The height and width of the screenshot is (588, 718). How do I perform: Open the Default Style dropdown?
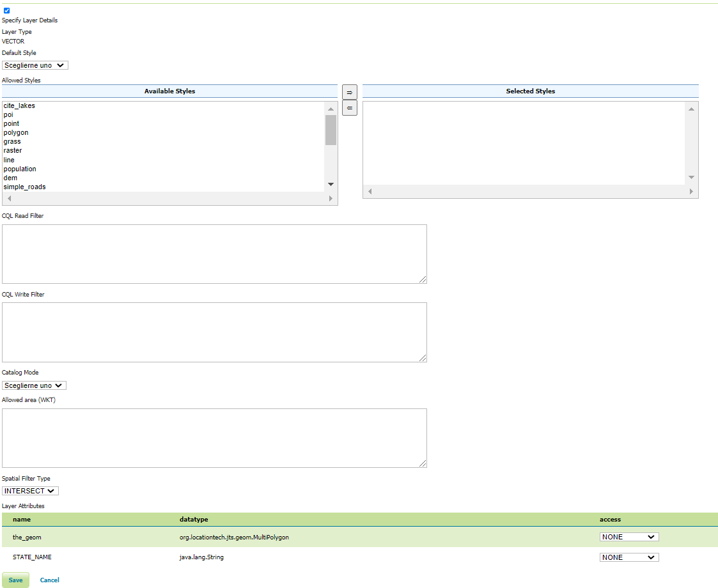[35, 65]
